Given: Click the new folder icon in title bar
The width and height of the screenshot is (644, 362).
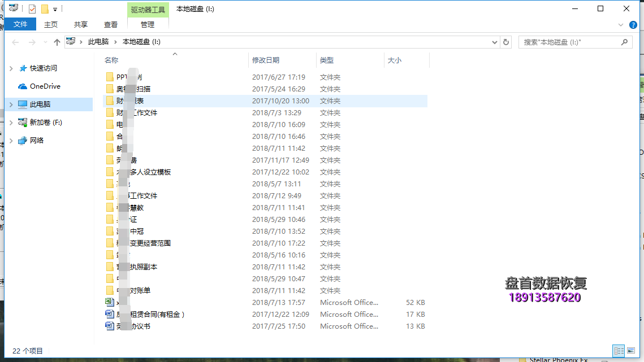Looking at the screenshot, I should tap(45, 9).
